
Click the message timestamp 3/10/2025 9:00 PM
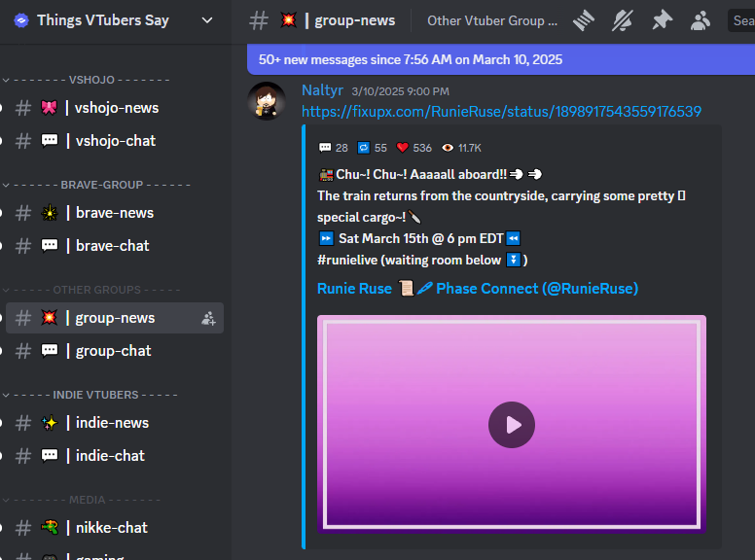point(400,91)
